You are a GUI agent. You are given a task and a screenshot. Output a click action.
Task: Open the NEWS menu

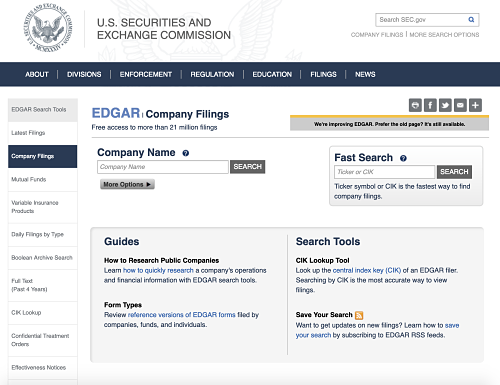tap(365, 74)
